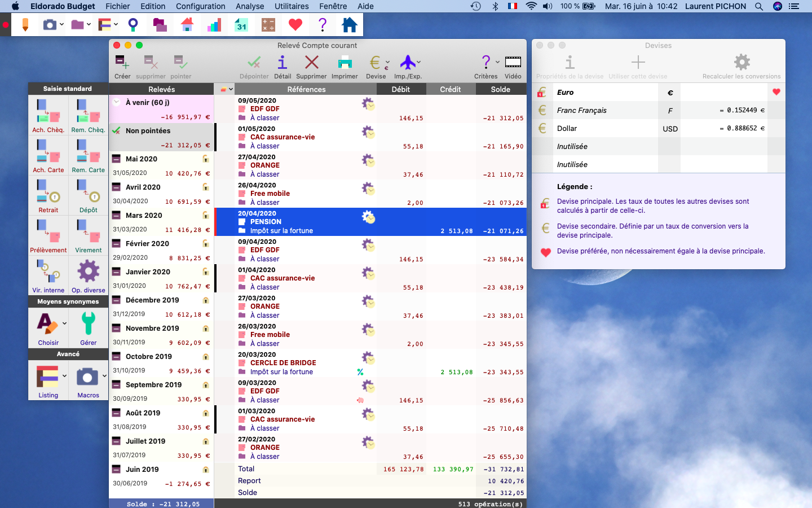Open the Détail info icon
Screen dimensions: 812x508
tap(283, 62)
